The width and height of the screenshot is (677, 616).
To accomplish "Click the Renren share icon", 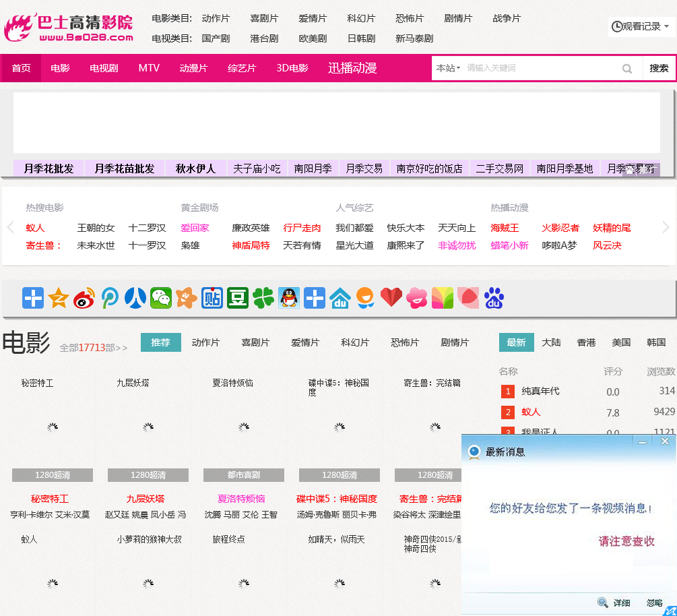I will [135, 298].
